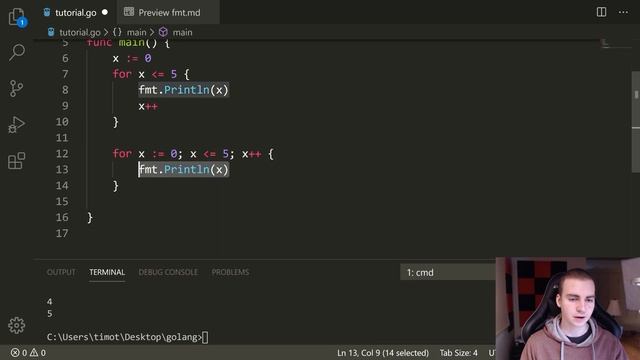
Task: Click line number 7 in the gutter
Action: tap(65, 74)
